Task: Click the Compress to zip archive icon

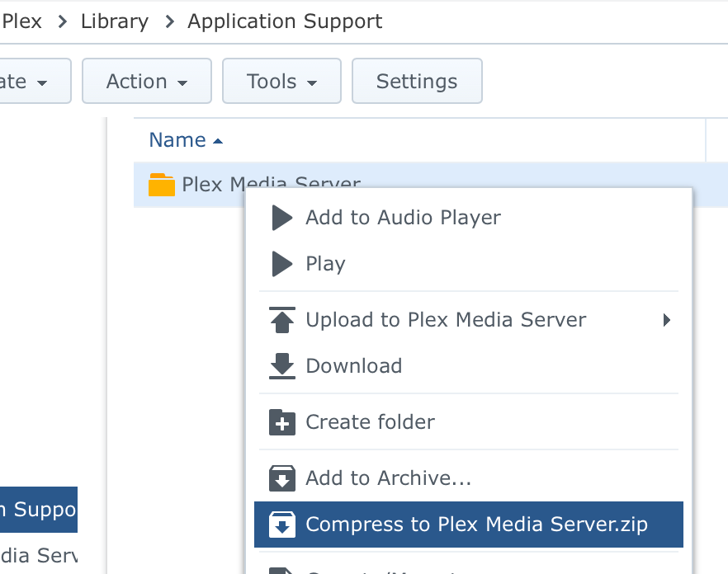Action: (x=282, y=525)
